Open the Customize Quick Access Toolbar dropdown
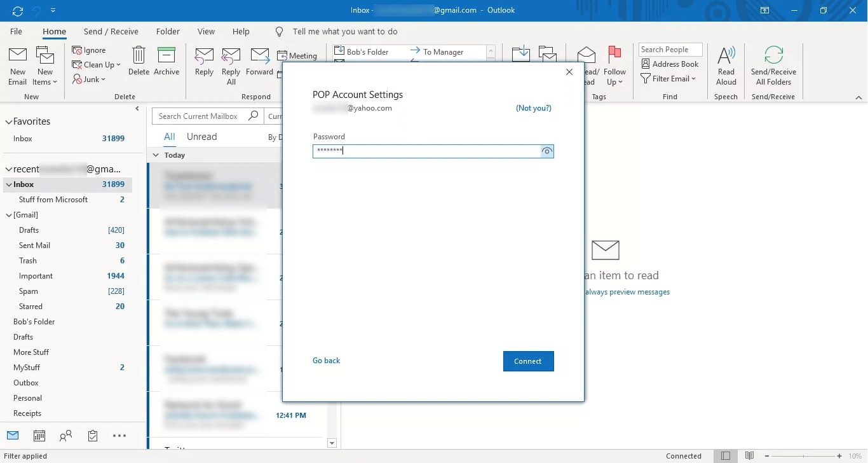 (53, 11)
